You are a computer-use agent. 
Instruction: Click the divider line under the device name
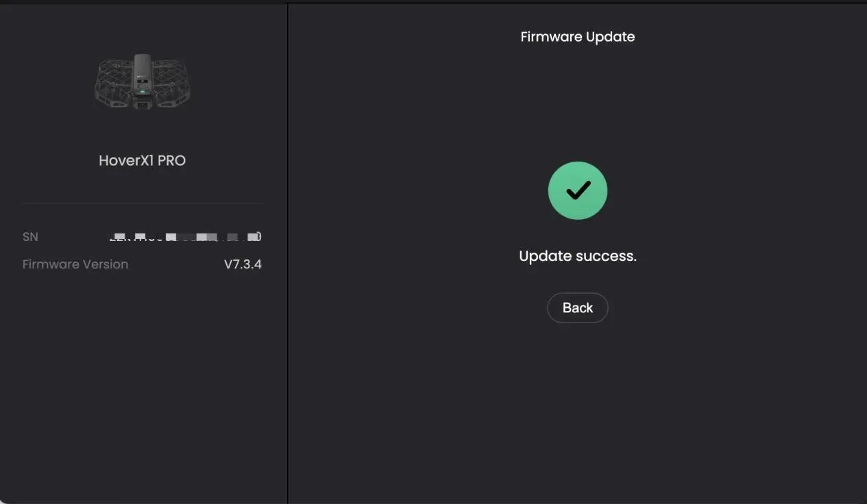pos(143,203)
